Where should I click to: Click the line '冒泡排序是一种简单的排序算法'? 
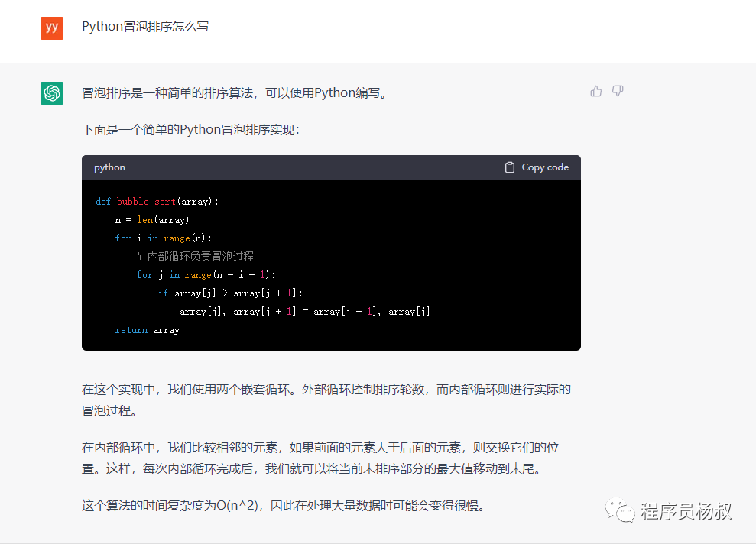(x=235, y=92)
